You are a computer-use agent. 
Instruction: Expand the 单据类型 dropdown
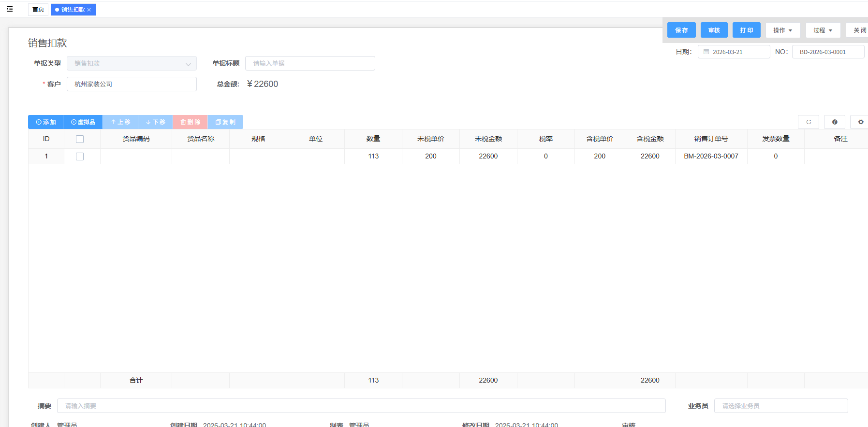[132, 64]
